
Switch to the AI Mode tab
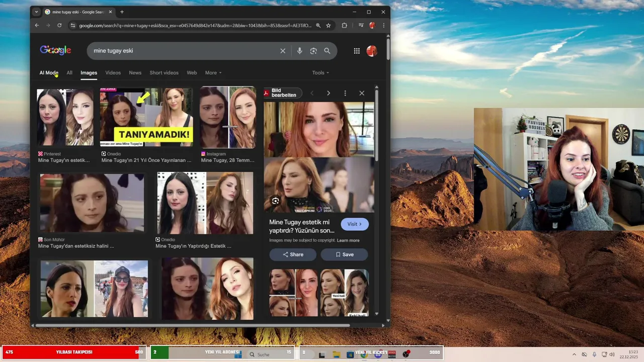click(x=49, y=73)
